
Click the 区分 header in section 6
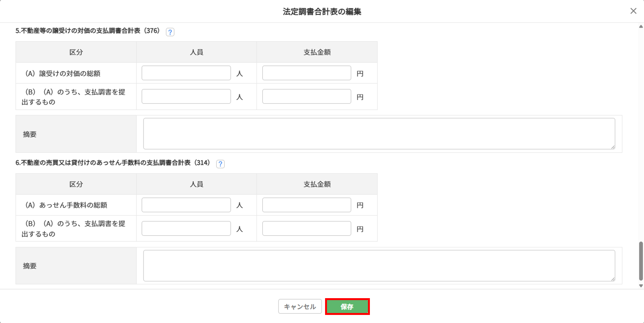pyautogui.click(x=76, y=184)
